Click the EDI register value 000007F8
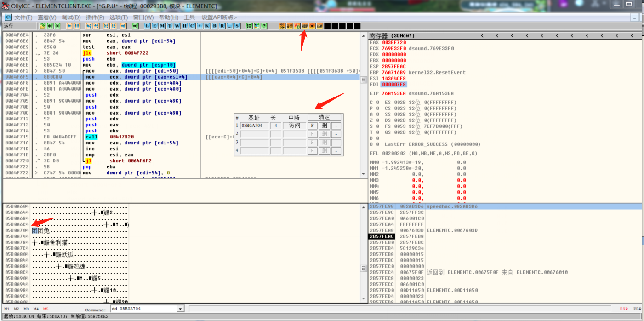644x321 pixels. click(394, 84)
